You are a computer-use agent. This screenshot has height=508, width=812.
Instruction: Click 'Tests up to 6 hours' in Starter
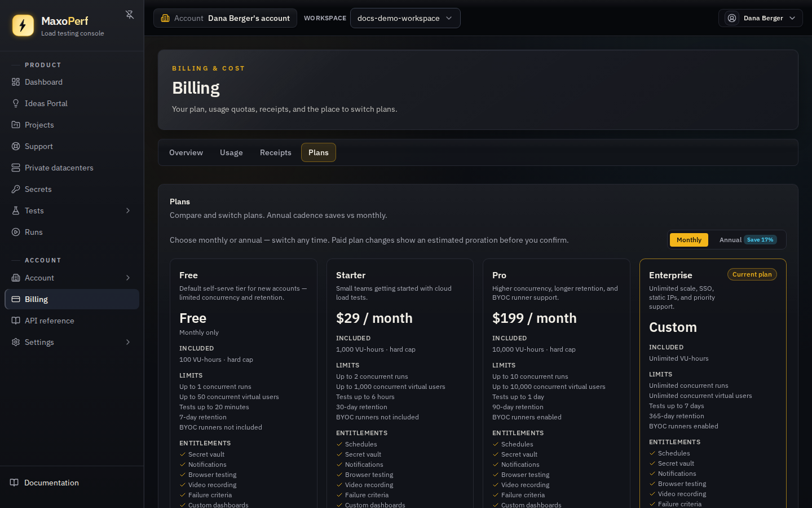pos(365,397)
